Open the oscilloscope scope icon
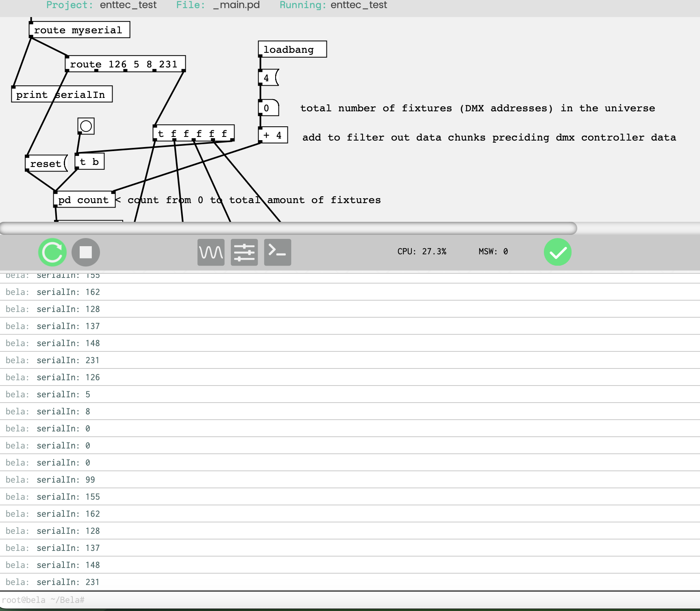 (x=211, y=252)
